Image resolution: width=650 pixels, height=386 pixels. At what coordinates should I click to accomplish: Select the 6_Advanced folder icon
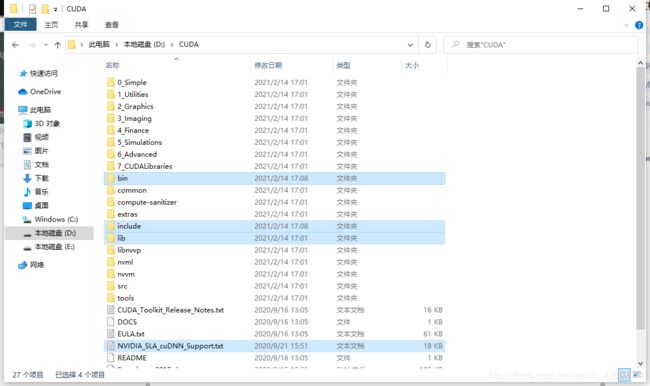111,154
